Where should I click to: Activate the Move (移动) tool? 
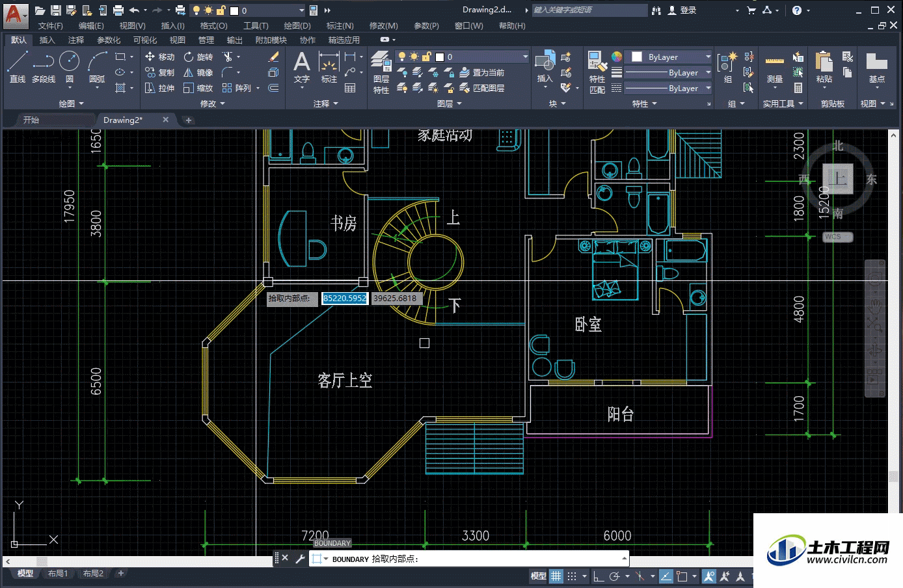160,57
